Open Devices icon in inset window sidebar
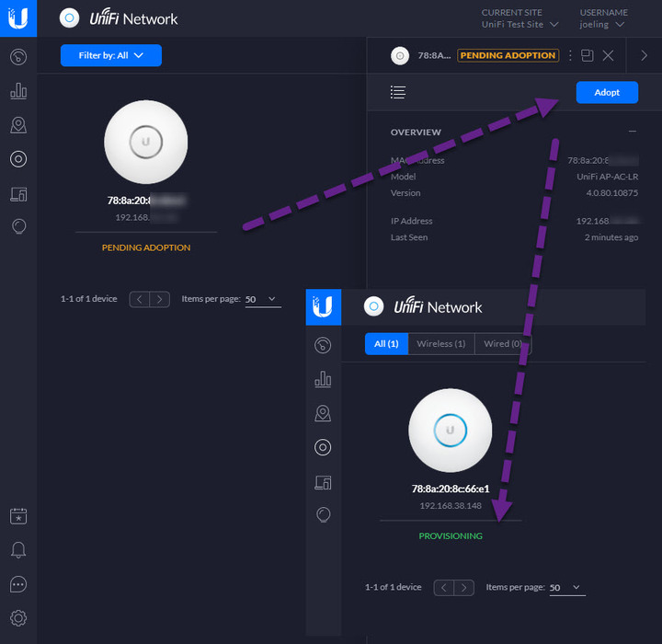 [323, 447]
